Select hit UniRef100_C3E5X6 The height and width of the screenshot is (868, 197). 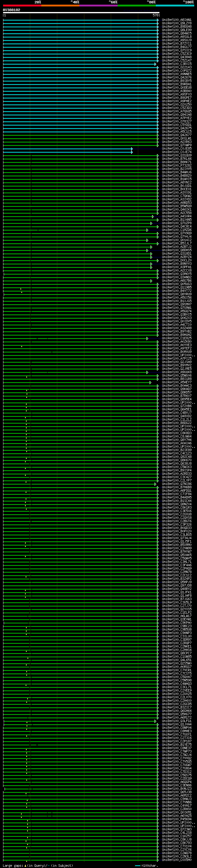click(176, 511)
